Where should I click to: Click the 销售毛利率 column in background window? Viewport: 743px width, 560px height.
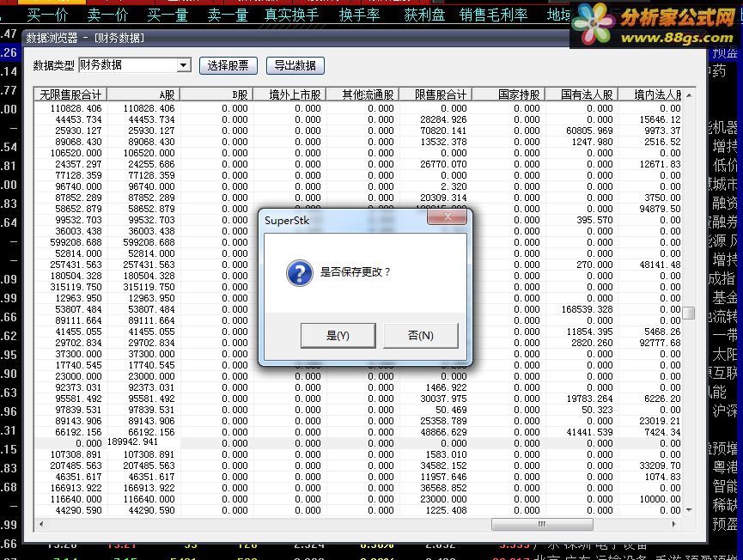(x=493, y=15)
